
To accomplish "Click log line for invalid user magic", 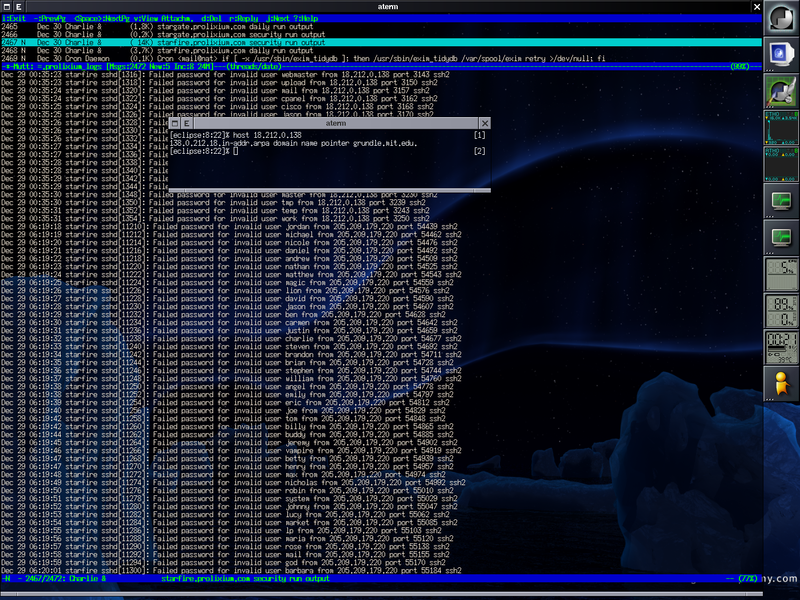I will coord(228,283).
